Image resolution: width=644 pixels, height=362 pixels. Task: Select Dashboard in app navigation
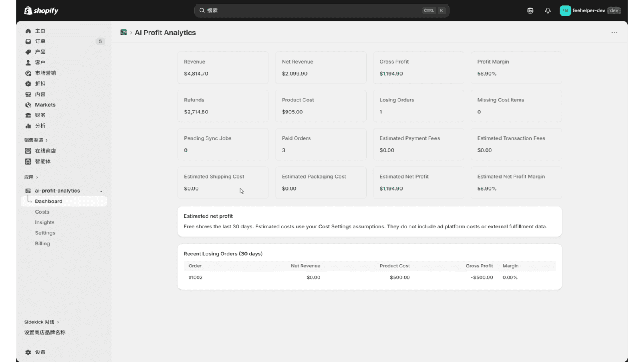[x=64, y=201]
